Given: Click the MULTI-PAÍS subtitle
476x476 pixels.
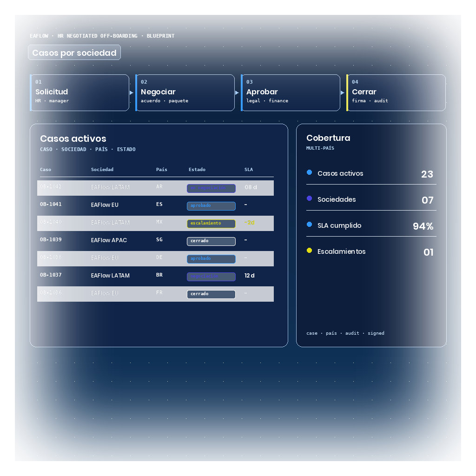Looking at the screenshot, I should point(320,148).
